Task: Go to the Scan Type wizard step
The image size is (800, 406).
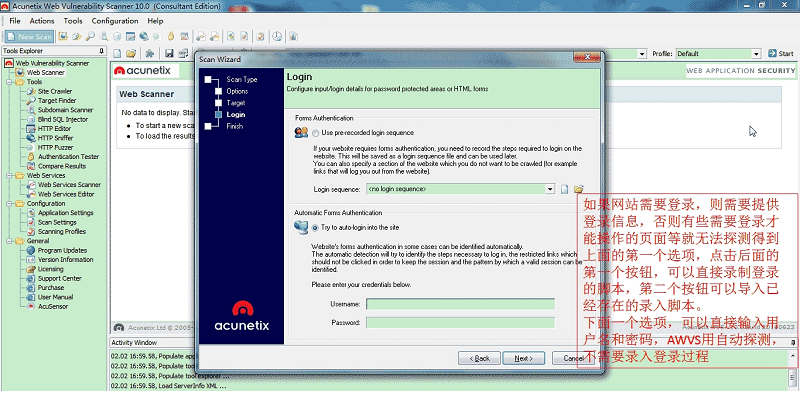Action: (x=242, y=80)
